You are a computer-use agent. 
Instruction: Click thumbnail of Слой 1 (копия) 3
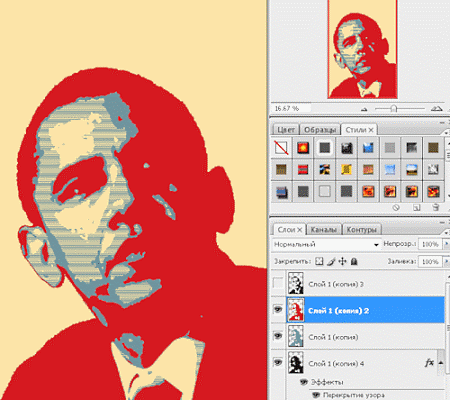point(296,283)
